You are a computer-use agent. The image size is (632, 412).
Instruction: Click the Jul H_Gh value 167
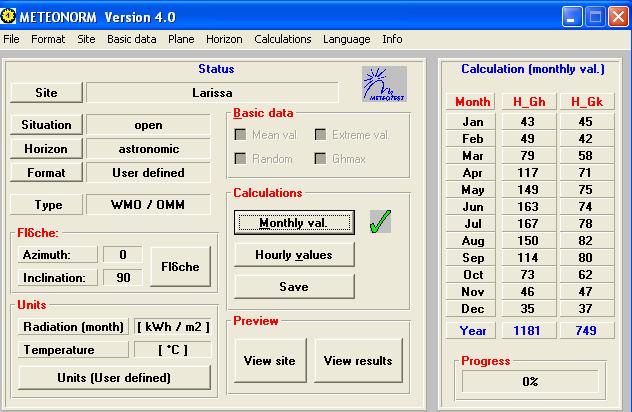[529, 223]
